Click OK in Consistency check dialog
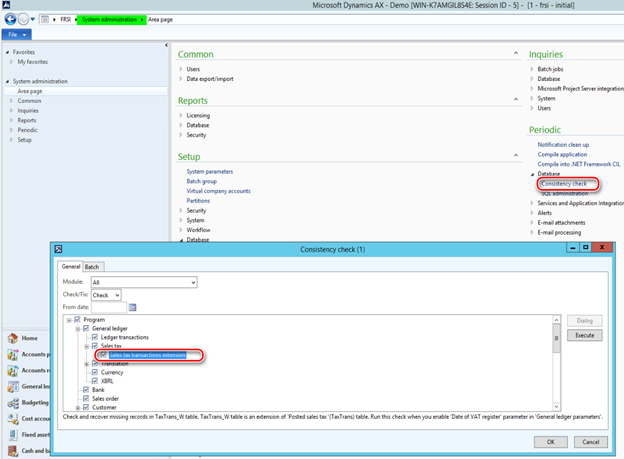 point(550,442)
